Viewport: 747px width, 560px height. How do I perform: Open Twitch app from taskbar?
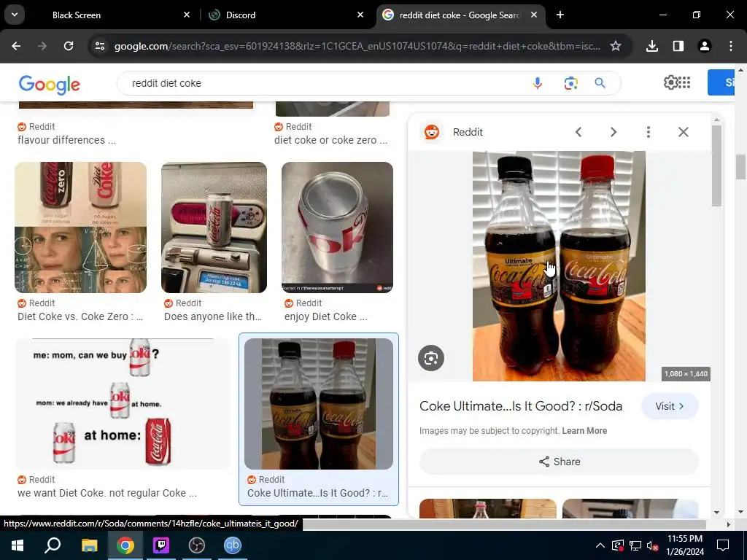pyautogui.click(x=161, y=545)
